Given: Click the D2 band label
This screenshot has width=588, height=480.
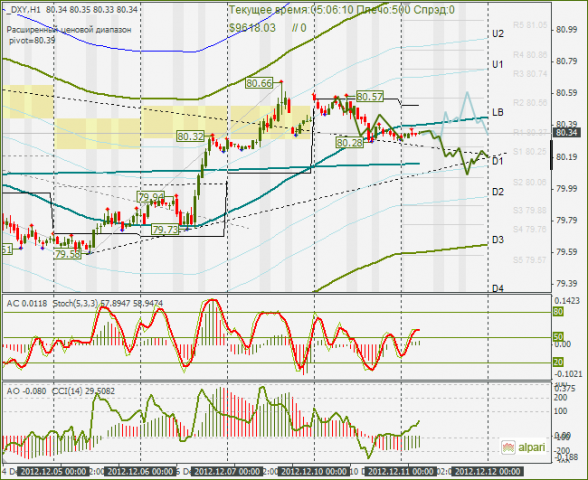Looking at the screenshot, I should pyautogui.click(x=498, y=192).
